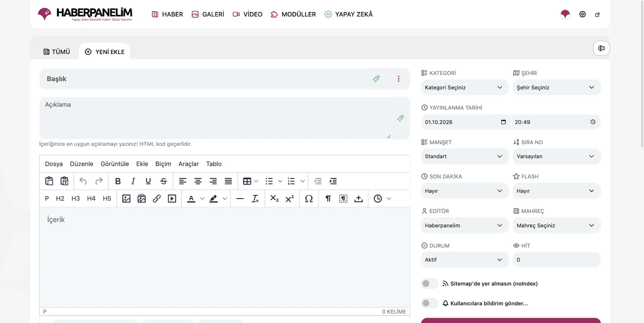Image resolution: width=644 pixels, height=323 pixels.
Task: Open the Biçim menu in editor
Action: click(x=163, y=164)
